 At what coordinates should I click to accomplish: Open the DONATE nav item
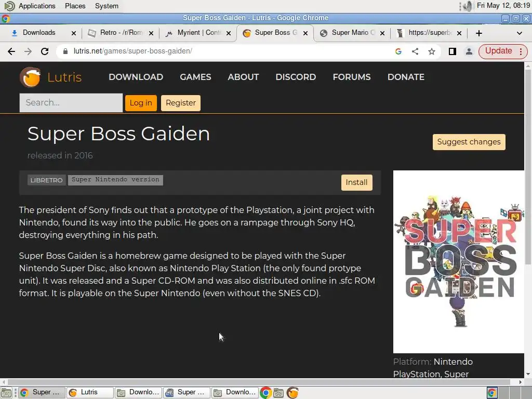tap(406, 77)
